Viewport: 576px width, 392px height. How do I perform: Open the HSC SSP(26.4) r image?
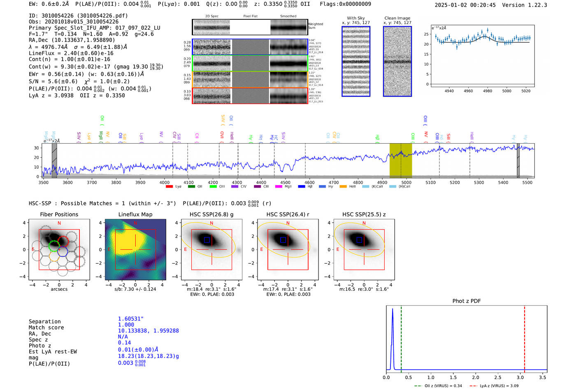point(288,250)
